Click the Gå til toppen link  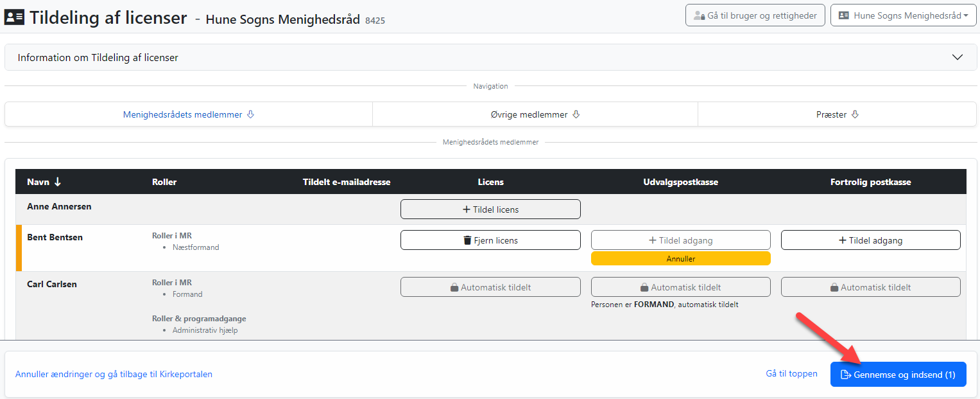(x=792, y=373)
